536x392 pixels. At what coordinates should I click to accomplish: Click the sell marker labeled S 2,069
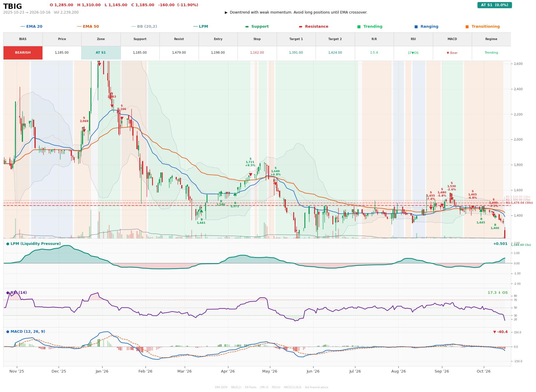tap(84, 131)
